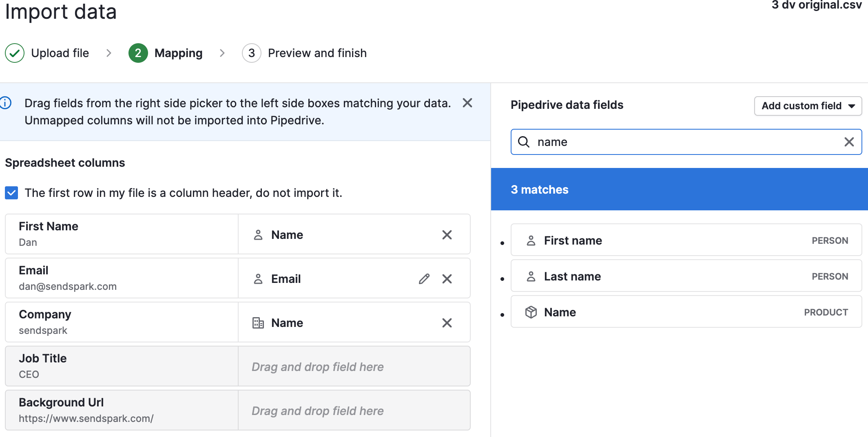The width and height of the screenshot is (868, 437).
Task: Uncheck first row is column header checkbox
Action: point(11,193)
